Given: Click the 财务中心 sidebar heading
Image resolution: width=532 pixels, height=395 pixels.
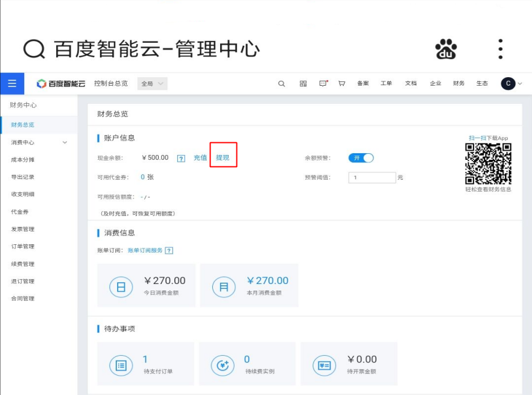Looking at the screenshot, I should tap(23, 105).
